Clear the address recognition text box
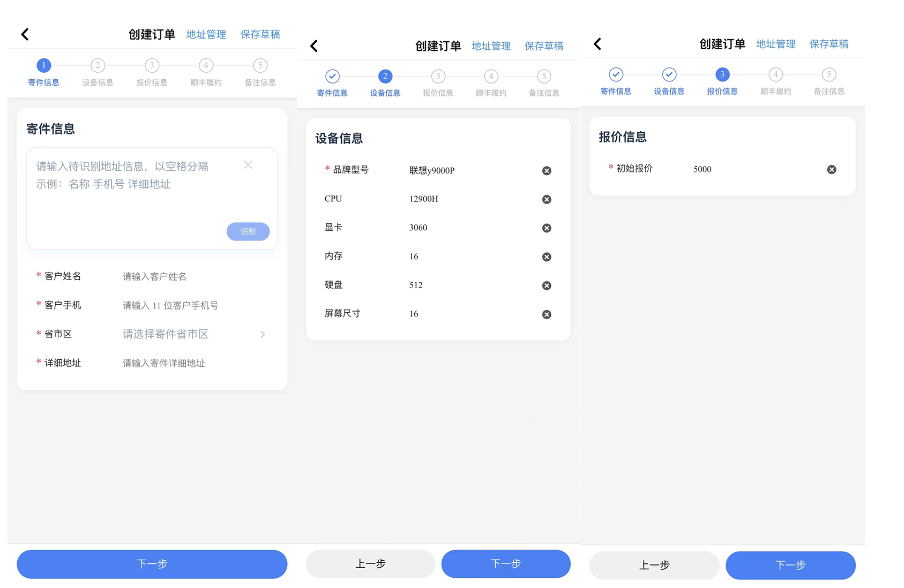 click(248, 165)
